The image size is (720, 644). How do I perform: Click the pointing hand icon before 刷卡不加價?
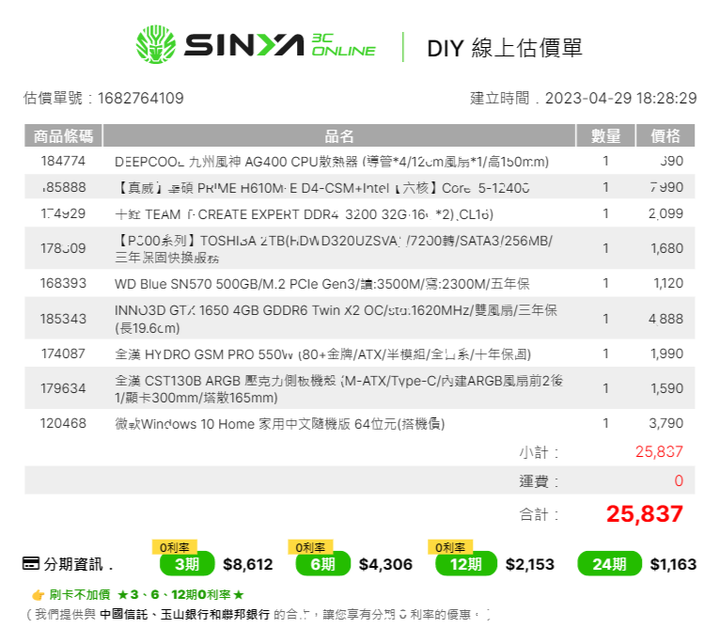[x=38, y=595]
